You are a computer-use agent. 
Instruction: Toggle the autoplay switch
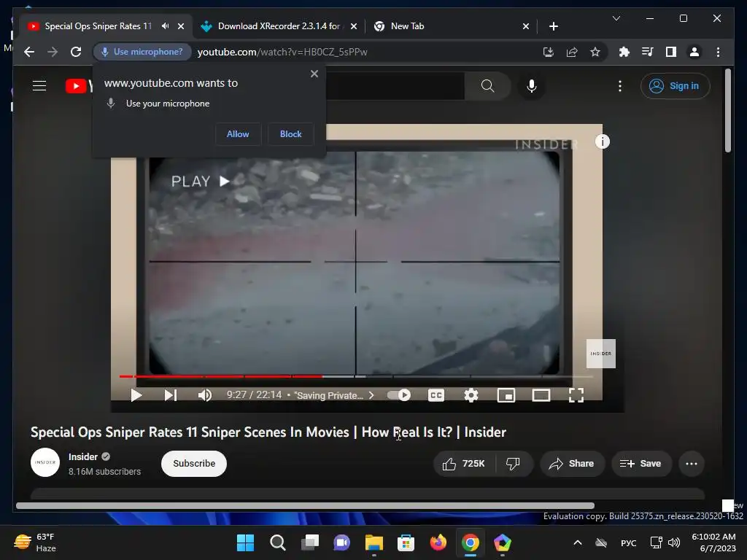pyautogui.click(x=399, y=395)
